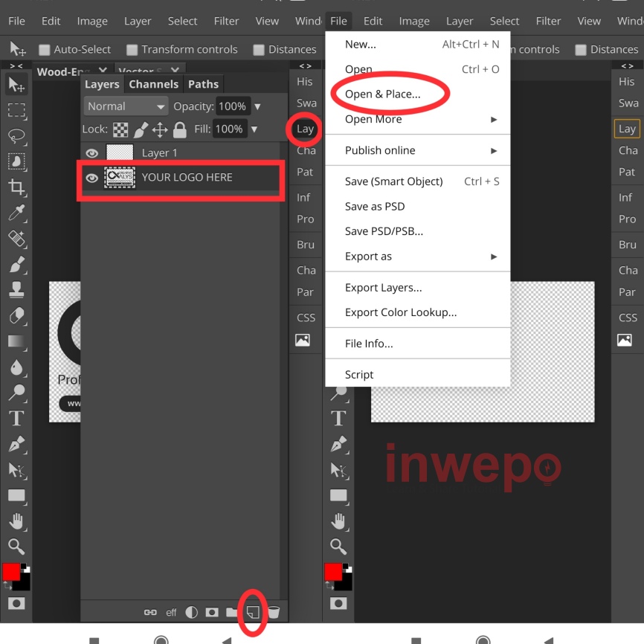Choose Open & Place... from File menu
Viewport: 644px width, 644px height.
coord(382,94)
